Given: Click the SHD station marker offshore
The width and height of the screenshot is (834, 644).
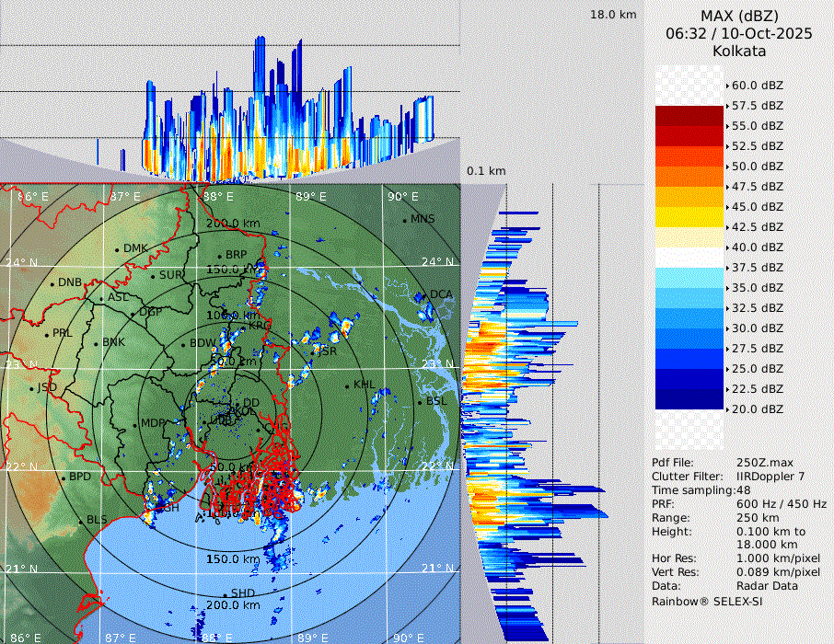Looking at the screenshot, I should pos(225,593).
